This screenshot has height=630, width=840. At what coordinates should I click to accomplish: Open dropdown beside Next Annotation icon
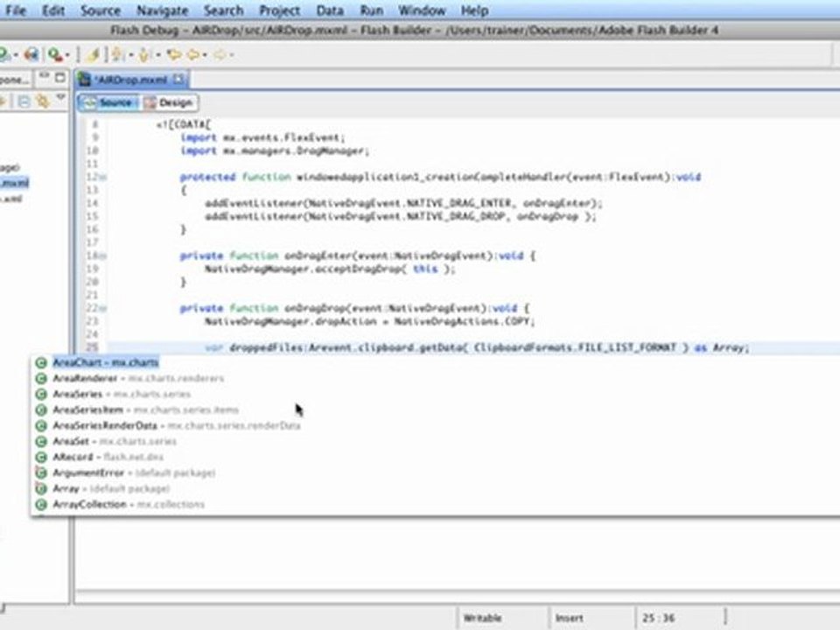[130, 54]
